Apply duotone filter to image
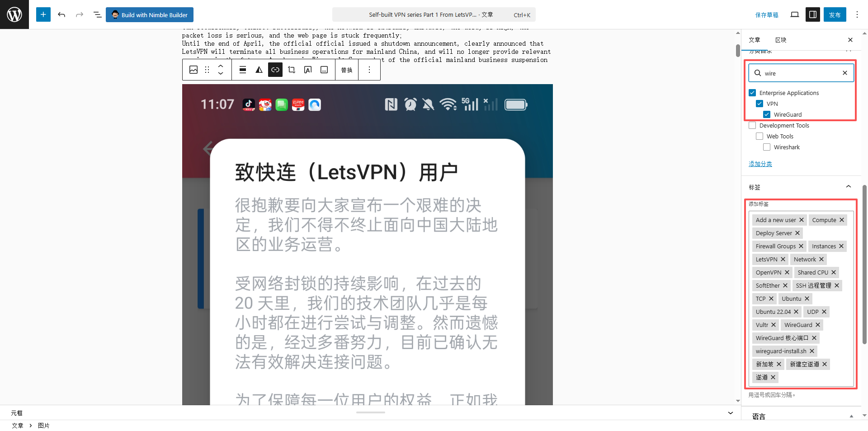 259,70
